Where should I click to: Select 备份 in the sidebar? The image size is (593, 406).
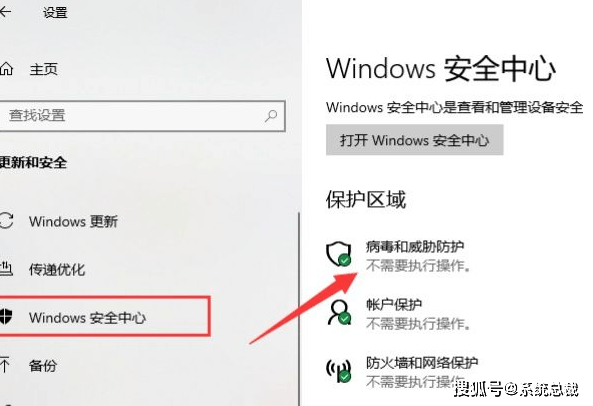[x=43, y=366]
